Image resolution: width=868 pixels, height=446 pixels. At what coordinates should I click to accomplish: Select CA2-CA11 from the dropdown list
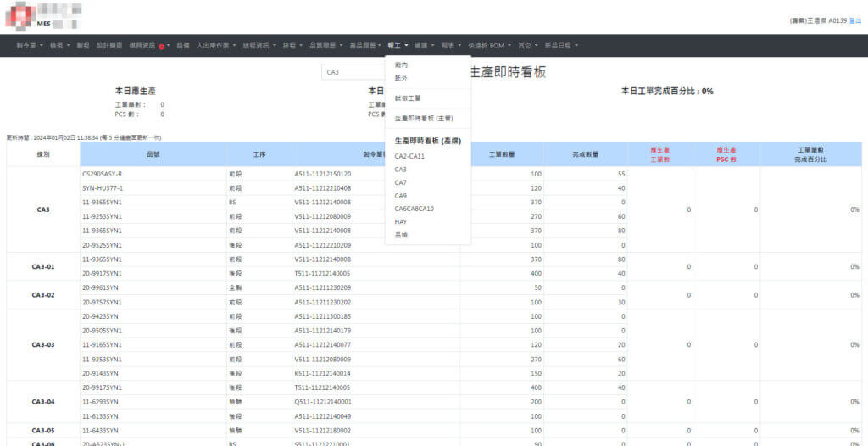(409, 156)
